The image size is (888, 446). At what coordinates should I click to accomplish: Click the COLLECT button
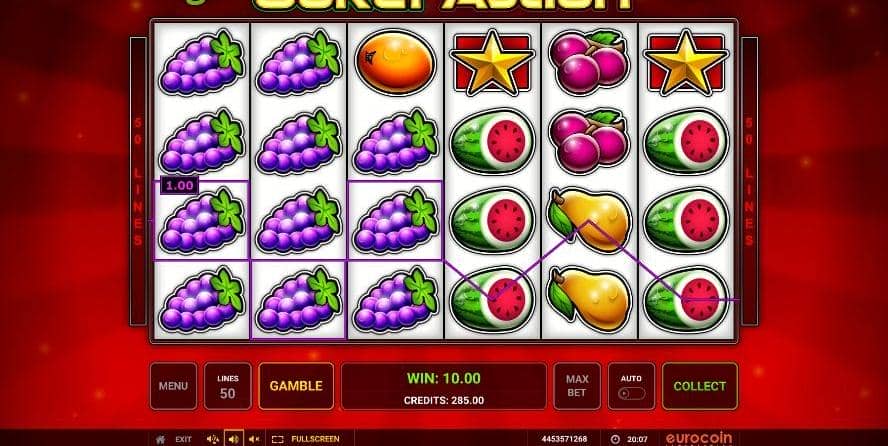click(700, 386)
